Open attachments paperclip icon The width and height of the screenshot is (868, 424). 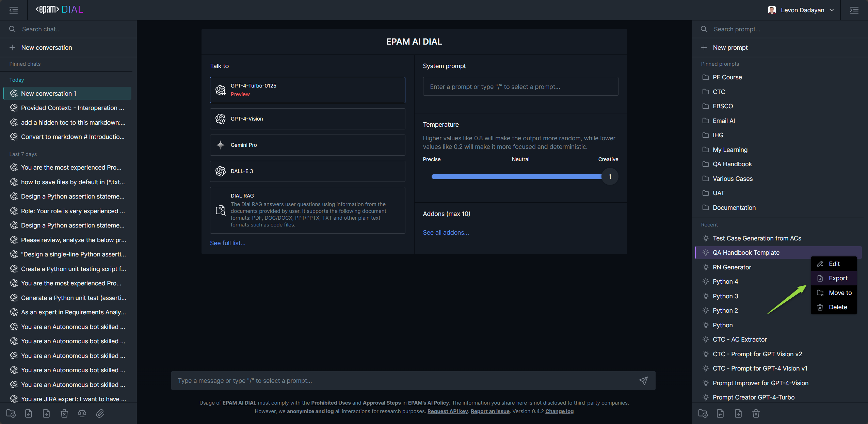tap(100, 413)
